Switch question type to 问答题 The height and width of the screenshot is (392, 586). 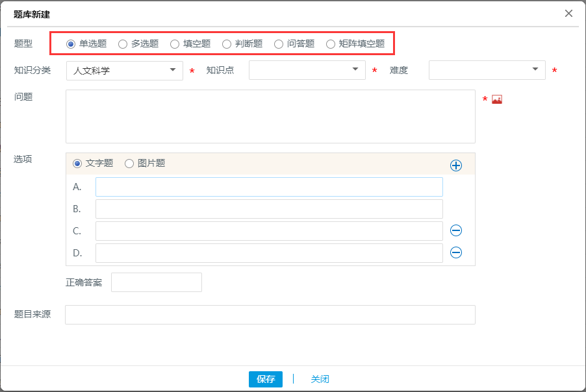pos(279,44)
